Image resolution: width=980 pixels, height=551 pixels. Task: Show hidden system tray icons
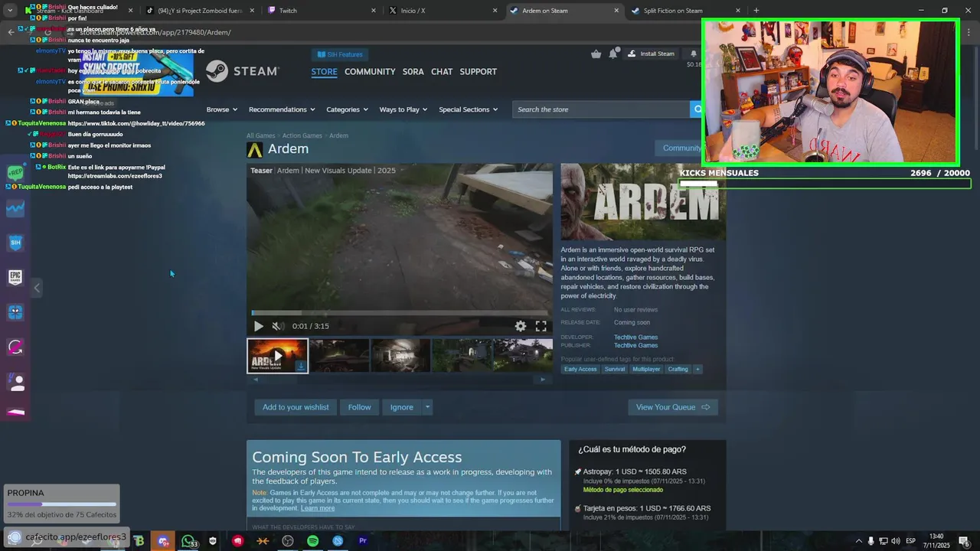pos(858,541)
